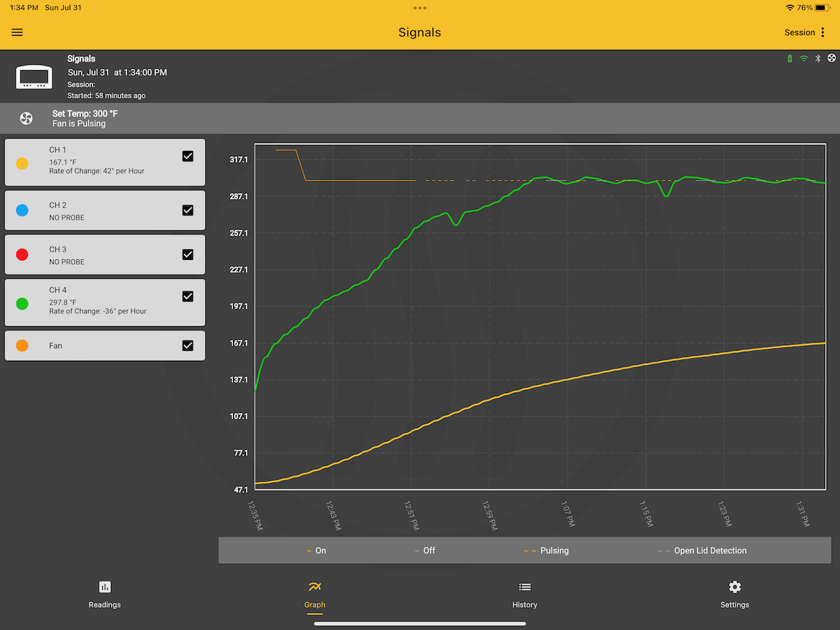Viewport: 840px width, 630px height.
Task: Tap the Bluetooth status icon
Action: pos(818,58)
